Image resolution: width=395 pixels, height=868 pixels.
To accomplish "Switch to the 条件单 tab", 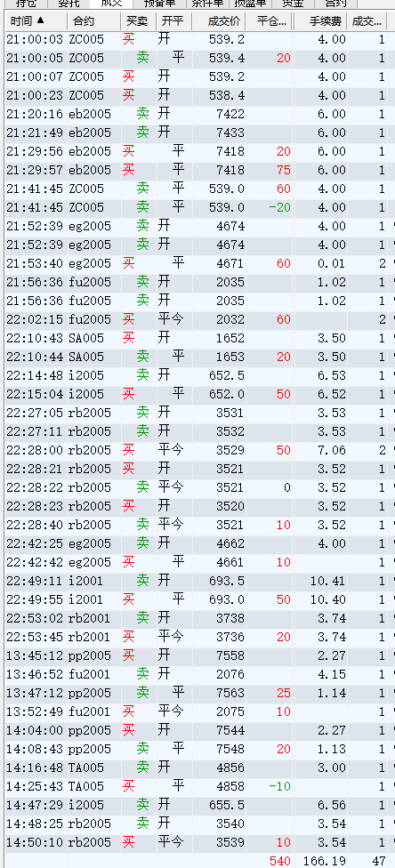I will (x=208, y=4).
